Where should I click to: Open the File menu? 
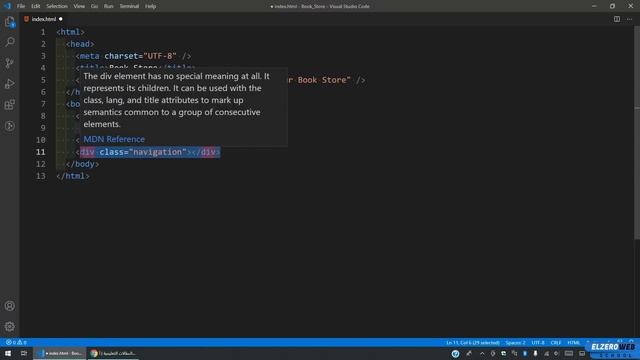pos(21,6)
